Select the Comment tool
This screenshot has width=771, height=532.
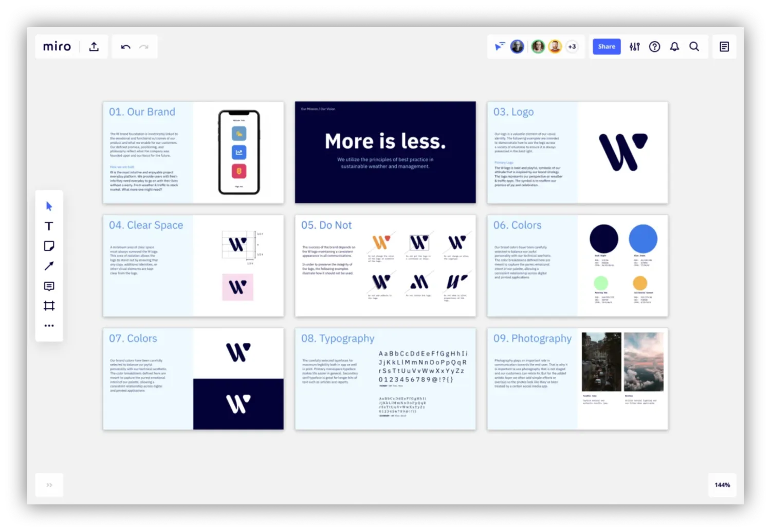[49, 286]
